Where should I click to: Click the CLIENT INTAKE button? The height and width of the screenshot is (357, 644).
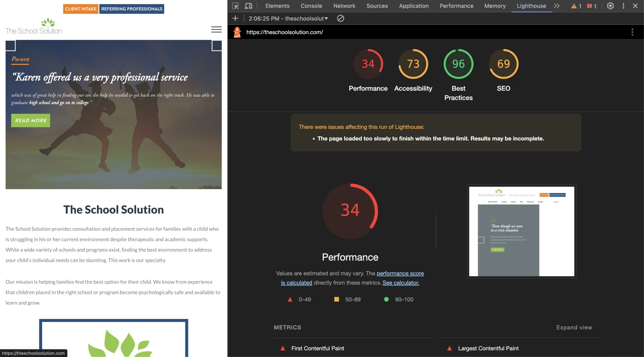coord(80,9)
